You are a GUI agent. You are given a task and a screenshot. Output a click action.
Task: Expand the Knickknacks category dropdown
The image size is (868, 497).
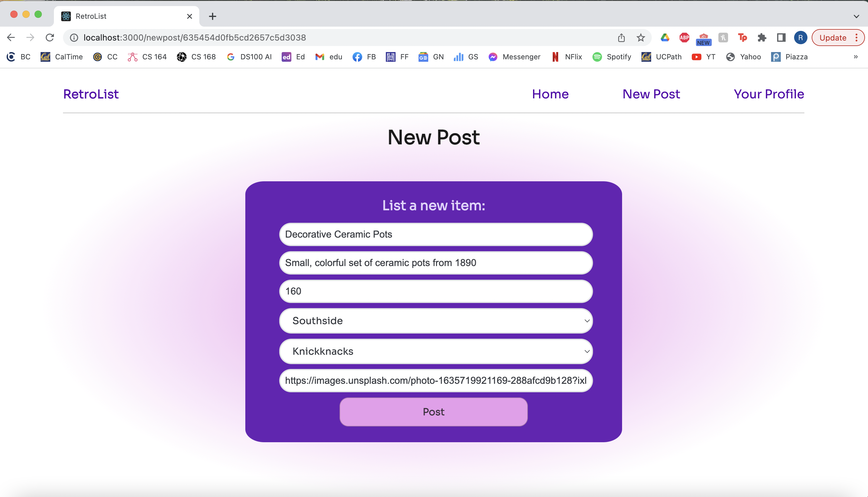click(436, 351)
